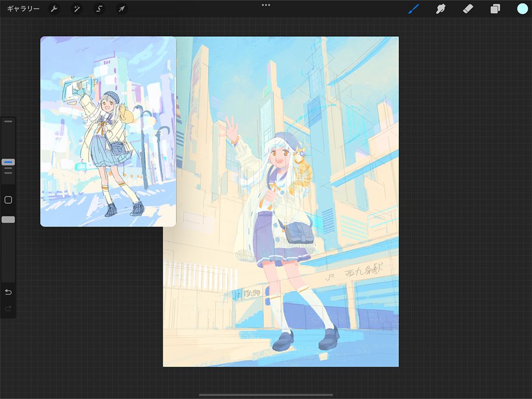
Task: Click the brush size slider handle
Action: (x=8, y=162)
